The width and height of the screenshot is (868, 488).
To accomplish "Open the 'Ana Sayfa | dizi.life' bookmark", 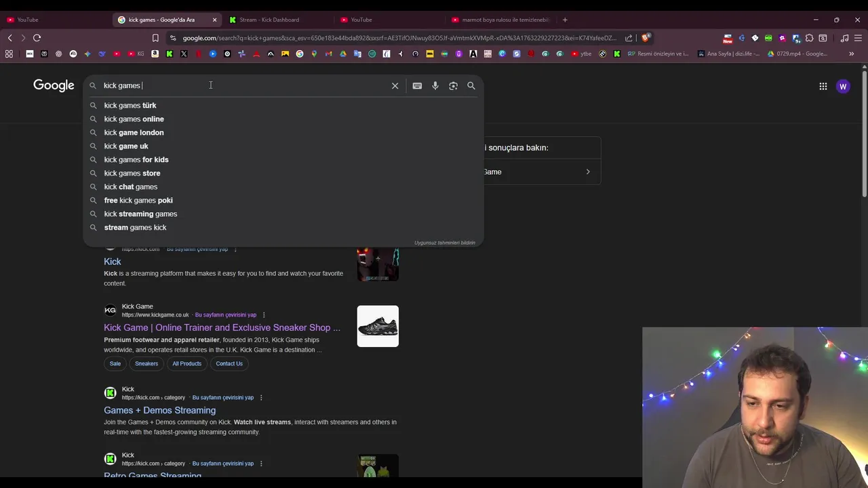I will coord(729,54).
